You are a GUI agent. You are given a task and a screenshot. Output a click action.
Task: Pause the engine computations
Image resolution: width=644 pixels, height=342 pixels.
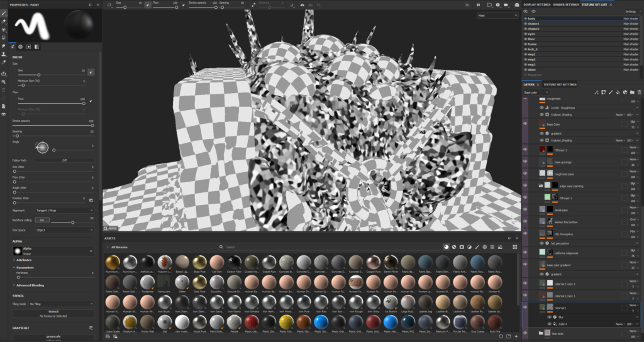[478, 5]
